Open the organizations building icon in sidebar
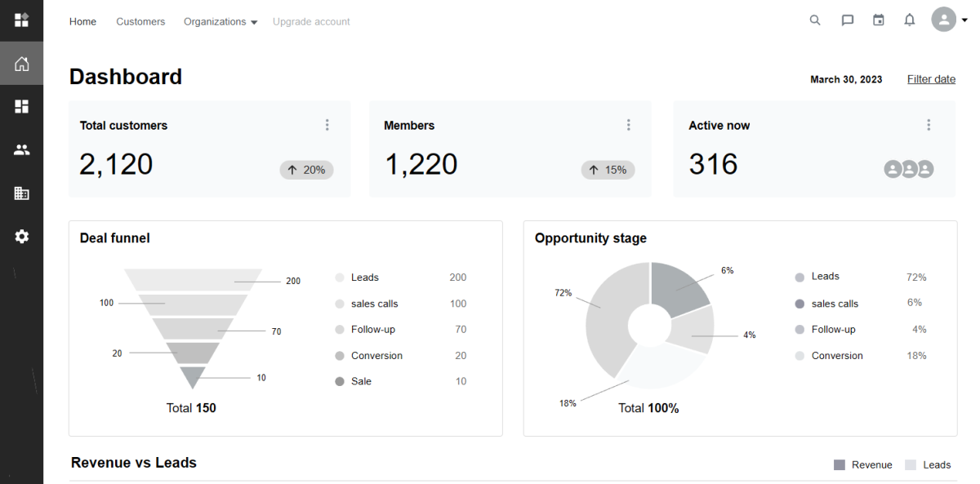The height and width of the screenshot is (484, 980). [22, 193]
